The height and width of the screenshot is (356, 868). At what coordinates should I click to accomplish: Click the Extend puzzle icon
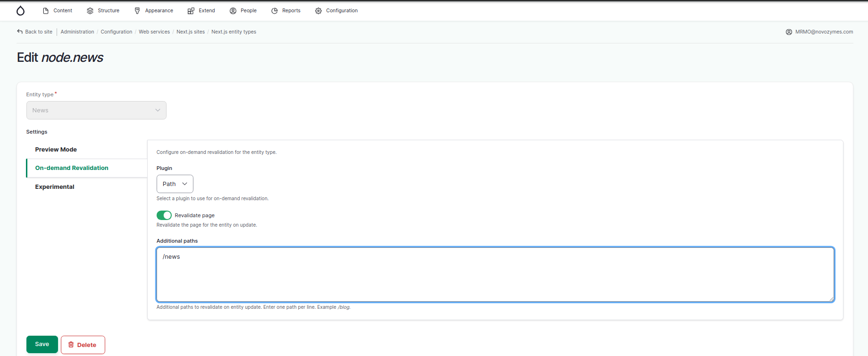pos(191,11)
